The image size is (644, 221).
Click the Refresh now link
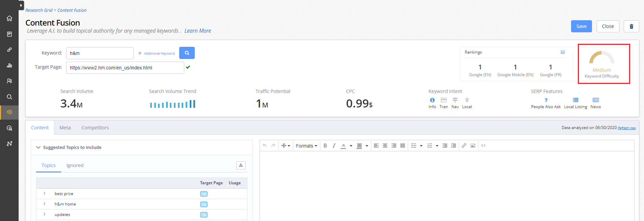(627, 128)
